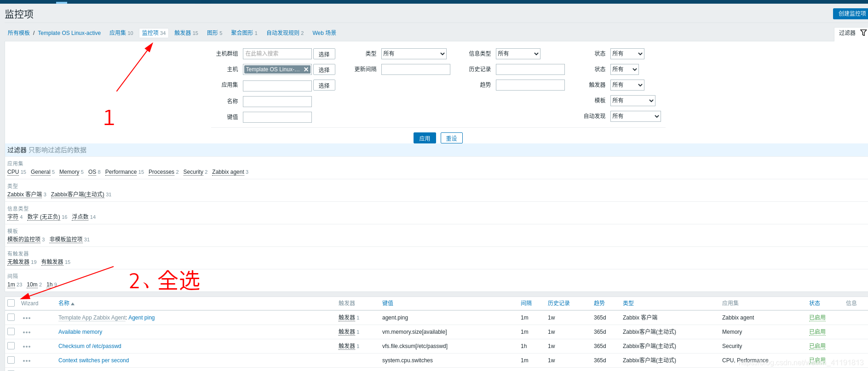Image resolution: width=868 pixels, height=371 pixels.
Task: Sort table by 状态 column header
Action: [x=815, y=303]
